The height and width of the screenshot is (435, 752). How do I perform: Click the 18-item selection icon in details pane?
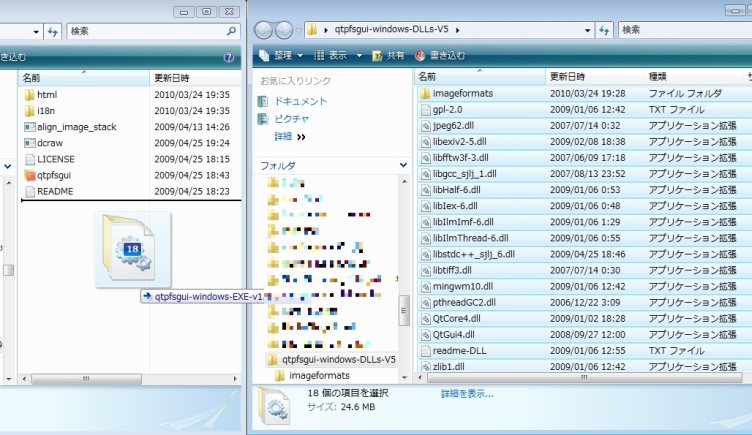coord(274,407)
